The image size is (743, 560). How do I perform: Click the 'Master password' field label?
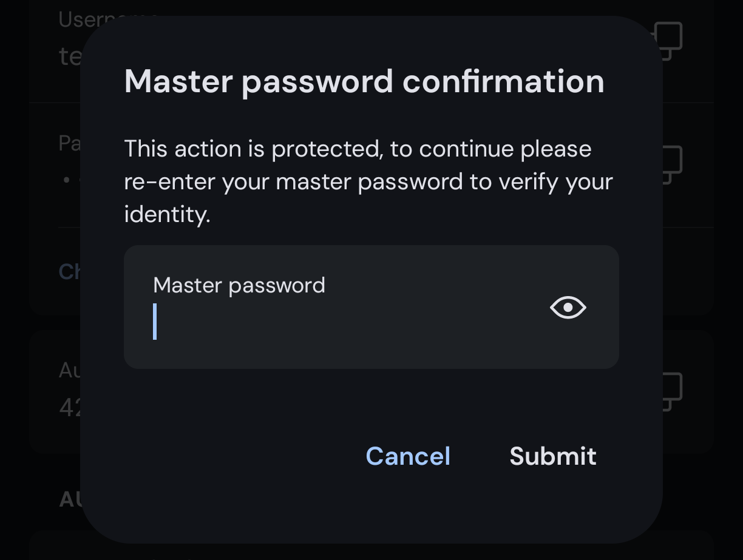(239, 285)
